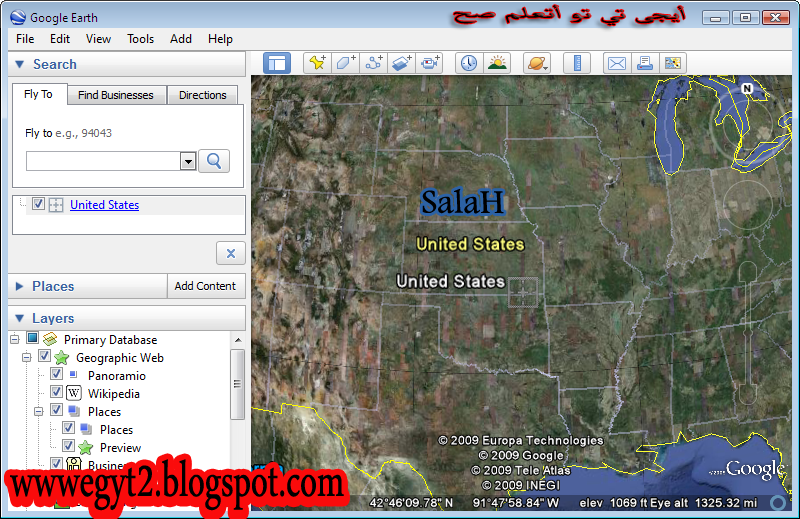The height and width of the screenshot is (519, 800).
Task: Add an image overlay from the toolbar
Action: [x=402, y=63]
